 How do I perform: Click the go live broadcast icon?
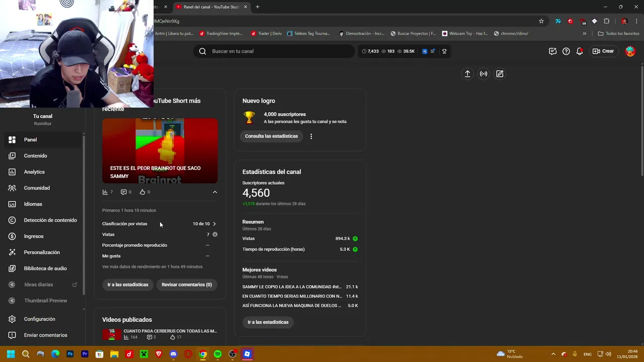click(484, 74)
